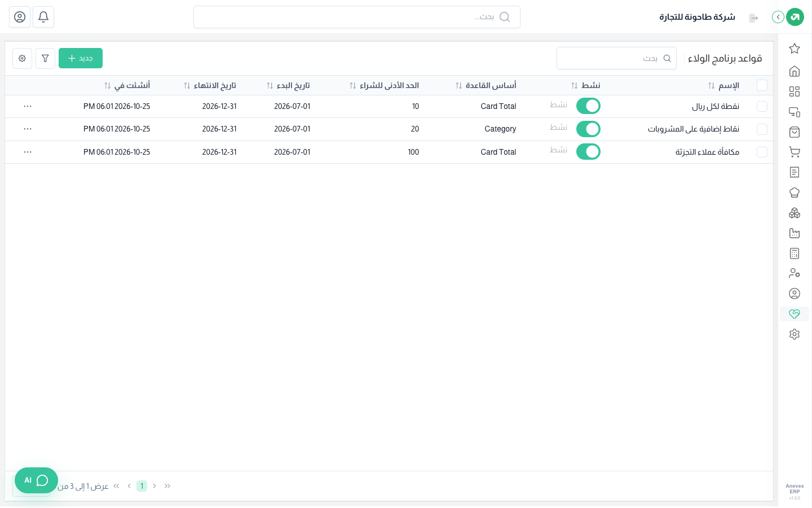Viewport: 812px width, 508px height.
Task: Click the Anevex logo at top right
Action: (795, 17)
